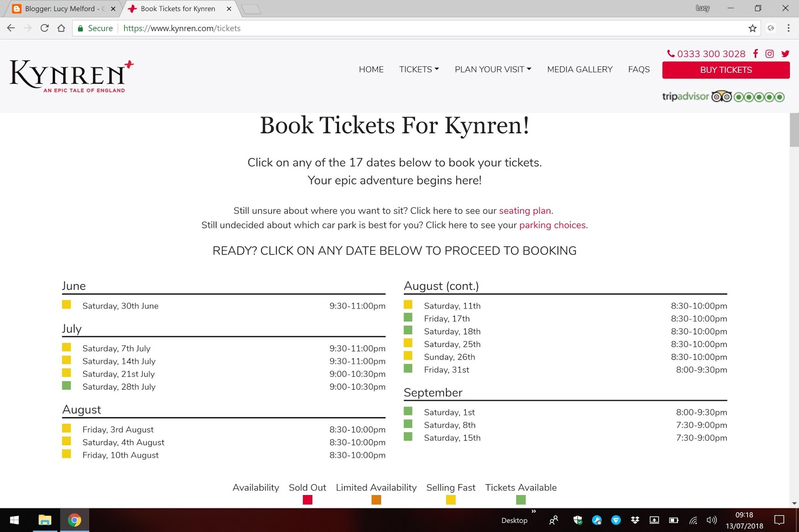This screenshot has width=799, height=532.
Task: Open Kynren's Instagram icon
Action: 770,53
